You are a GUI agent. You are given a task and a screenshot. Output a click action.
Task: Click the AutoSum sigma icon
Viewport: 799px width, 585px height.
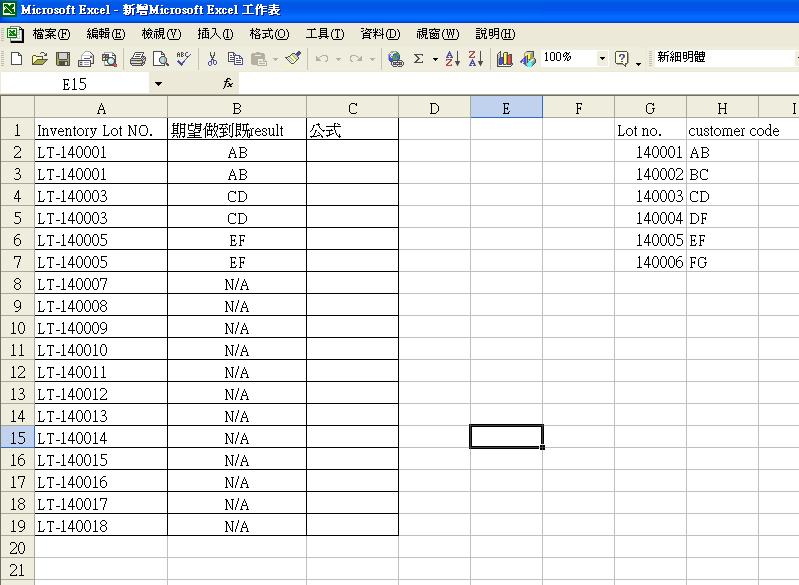pyautogui.click(x=418, y=59)
